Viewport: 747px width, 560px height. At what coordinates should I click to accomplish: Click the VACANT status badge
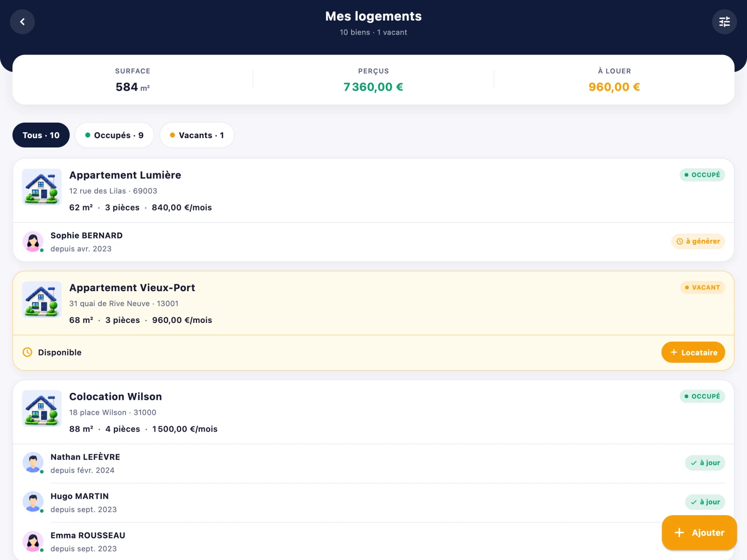click(703, 287)
